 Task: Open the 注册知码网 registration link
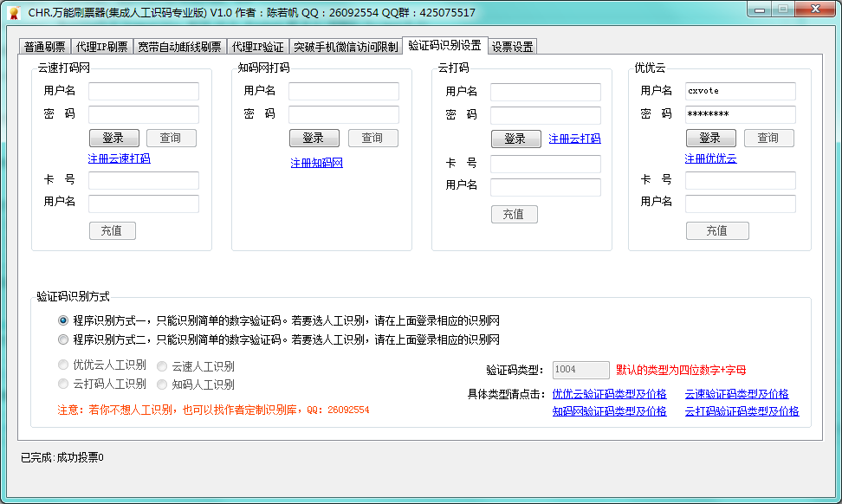315,162
